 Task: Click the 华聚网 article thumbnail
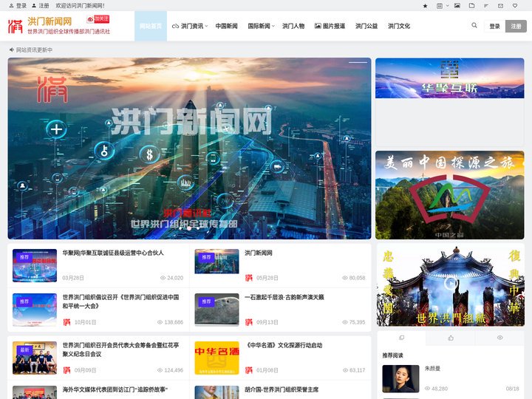point(35,266)
